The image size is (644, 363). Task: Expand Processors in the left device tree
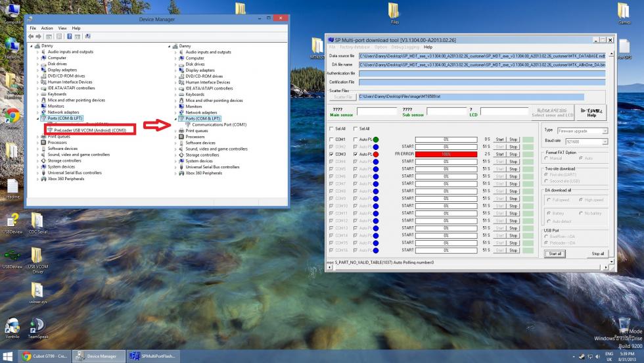pyautogui.click(x=38, y=142)
